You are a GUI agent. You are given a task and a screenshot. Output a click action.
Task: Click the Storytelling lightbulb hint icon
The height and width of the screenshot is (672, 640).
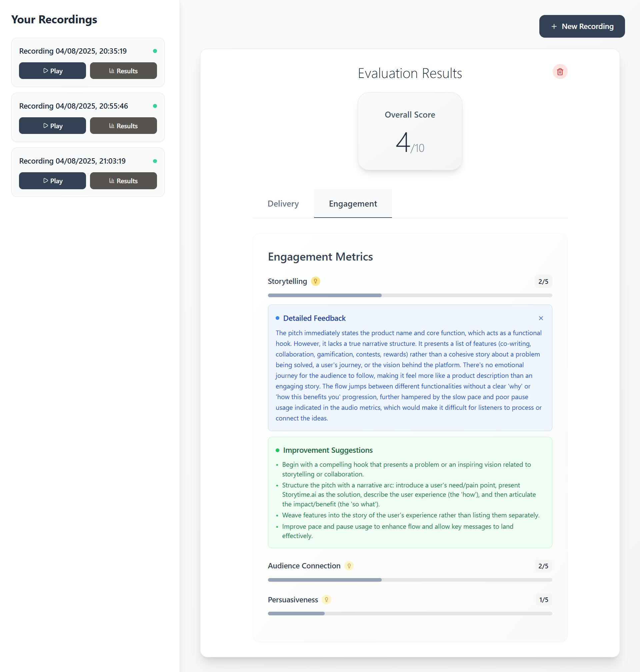[315, 281]
